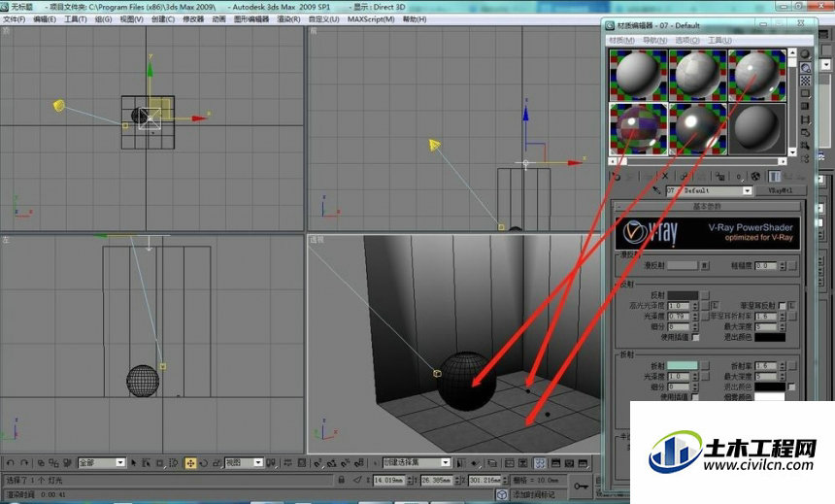835x504 pixels.
Task: Select the purple checkered material sample slot
Action: coord(638,128)
